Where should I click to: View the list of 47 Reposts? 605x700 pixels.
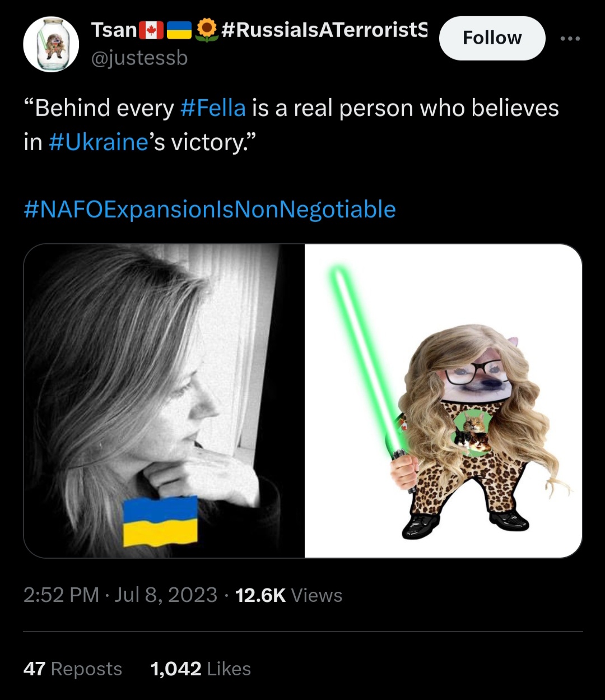73,669
